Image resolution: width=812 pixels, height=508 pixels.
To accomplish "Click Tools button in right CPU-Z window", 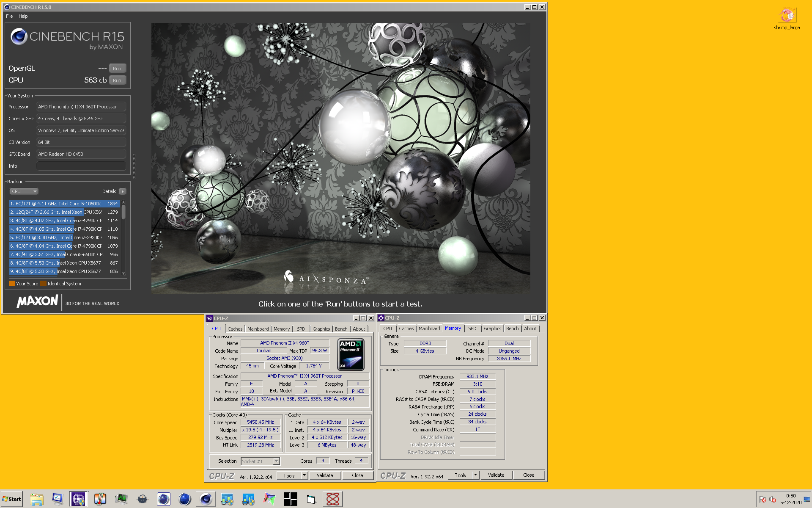I will pos(460,475).
